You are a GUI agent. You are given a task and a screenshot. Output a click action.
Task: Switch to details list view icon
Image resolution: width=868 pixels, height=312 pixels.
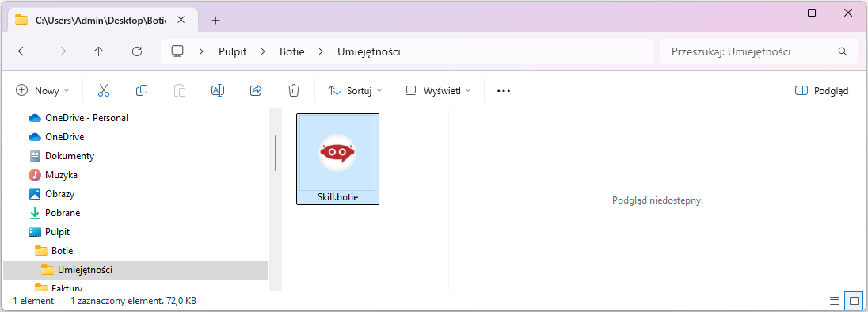click(x=835, y=301)
